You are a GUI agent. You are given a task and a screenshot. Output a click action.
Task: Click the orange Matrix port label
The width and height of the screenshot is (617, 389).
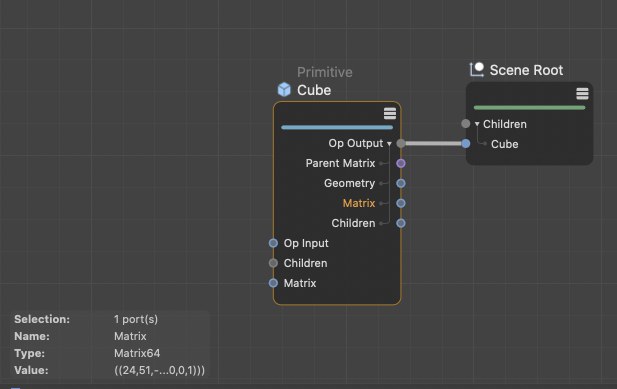pos(358,203)
